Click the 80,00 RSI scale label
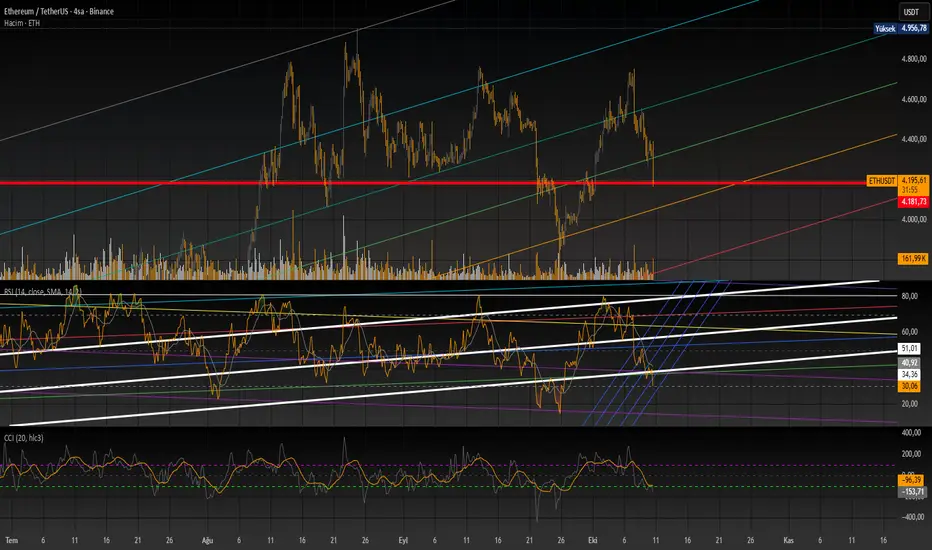 pos(909,296)
